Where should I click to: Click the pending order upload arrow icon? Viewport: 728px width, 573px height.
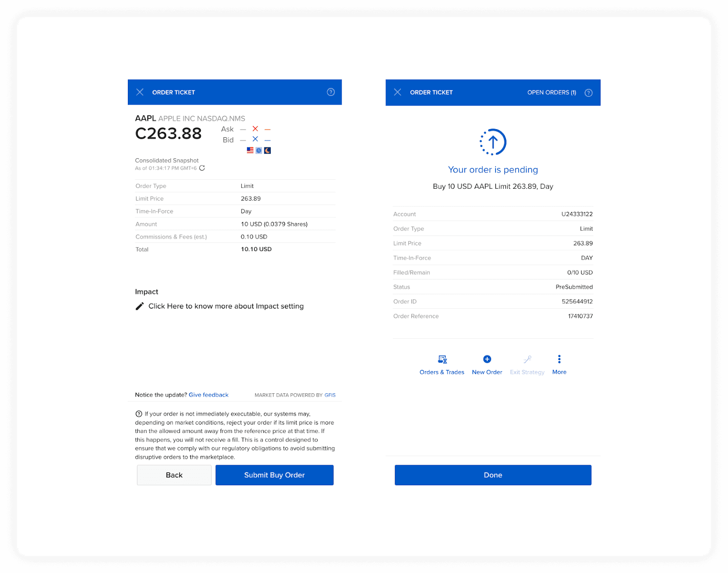coord(493,142)
